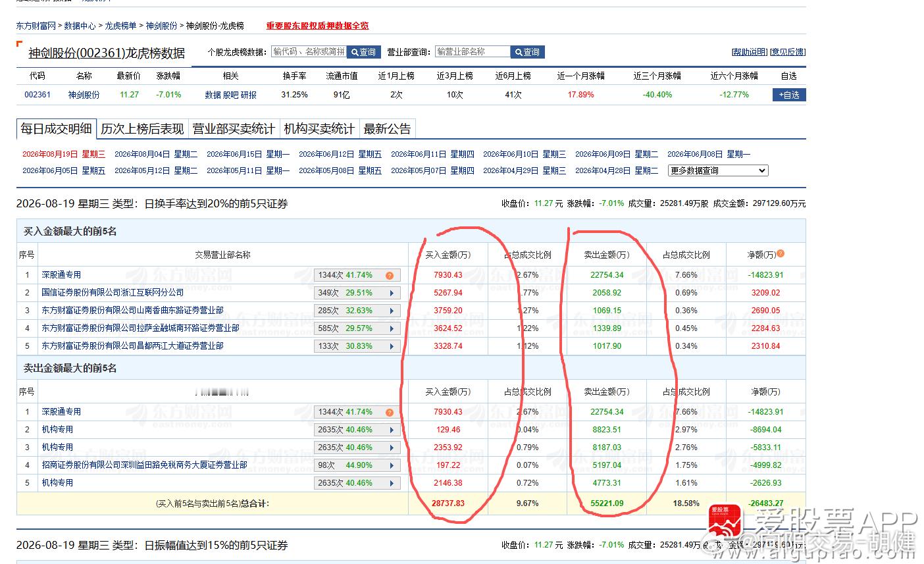Go to 数据中心 breadcrumb
This screenshot has width=924, height=564.
(80, 26)
